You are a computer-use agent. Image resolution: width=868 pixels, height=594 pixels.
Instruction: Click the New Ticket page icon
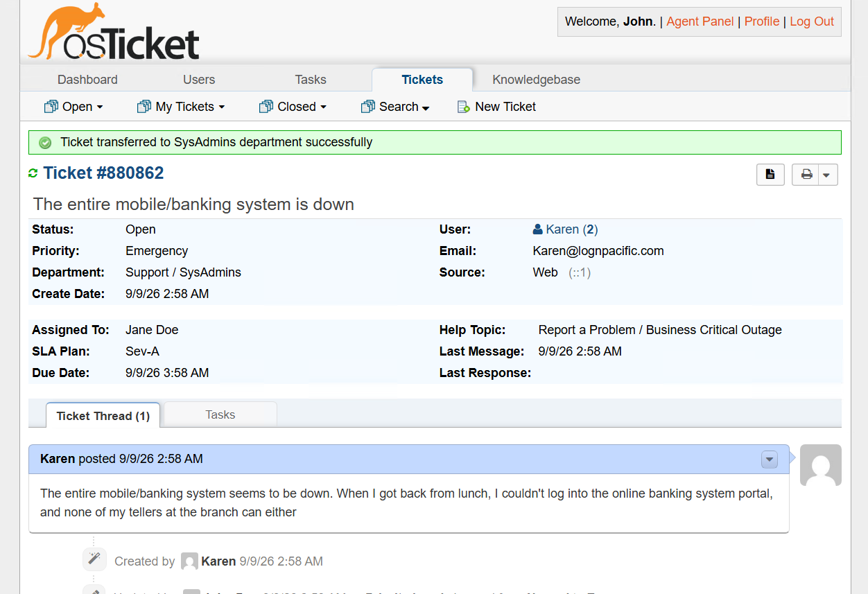click(464, 107)
